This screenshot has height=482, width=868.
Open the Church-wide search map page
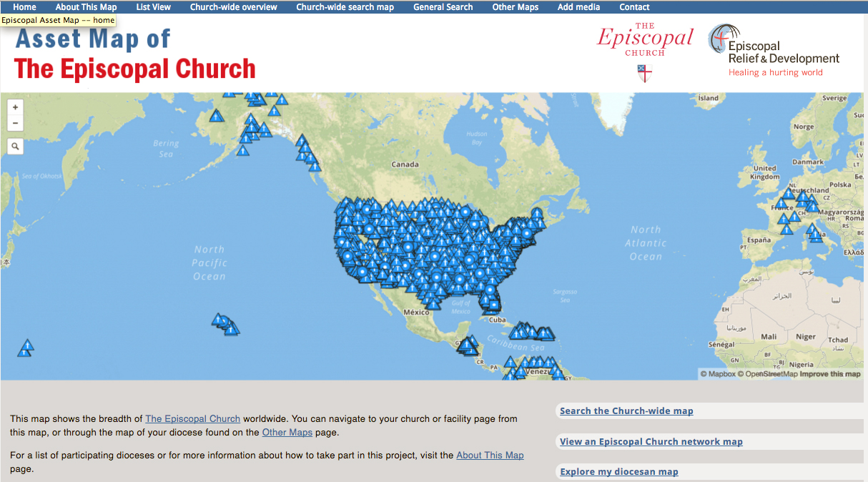(x=345, y=7)
